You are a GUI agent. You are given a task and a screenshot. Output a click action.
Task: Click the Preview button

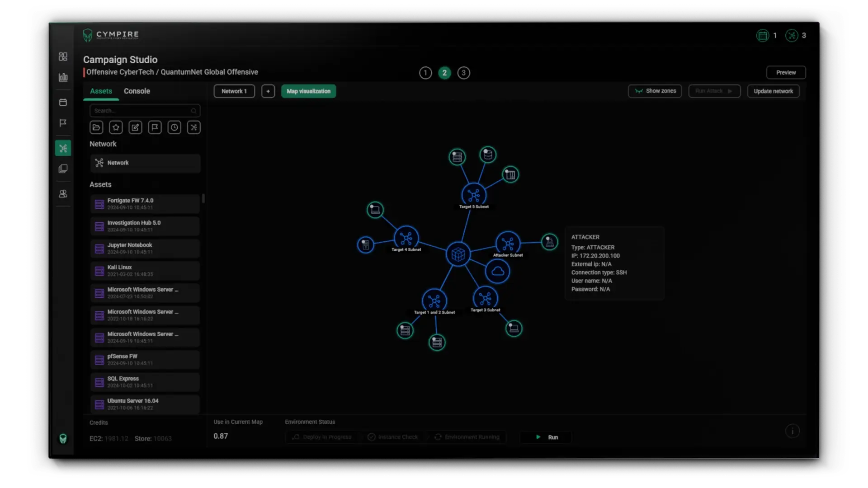pos(786,73)
